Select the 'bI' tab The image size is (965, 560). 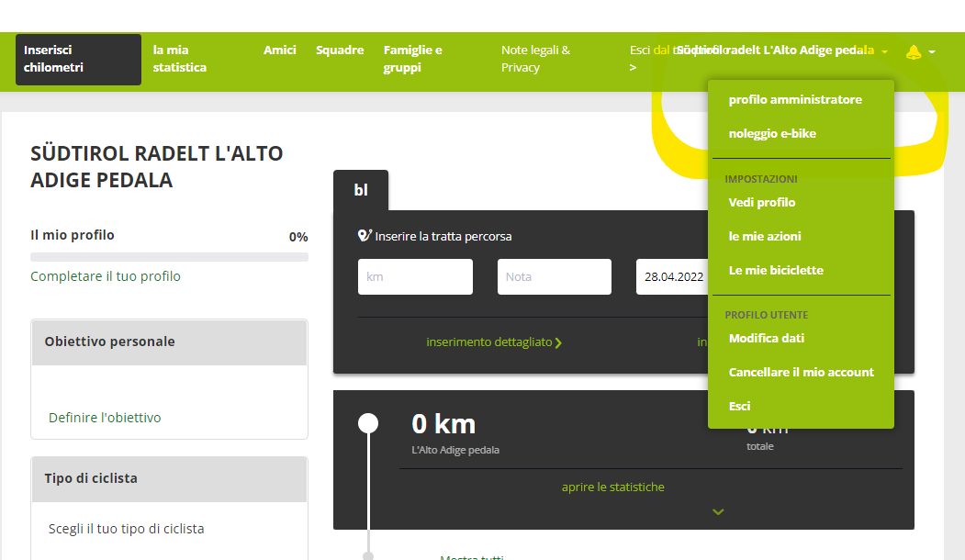[361, 190]
